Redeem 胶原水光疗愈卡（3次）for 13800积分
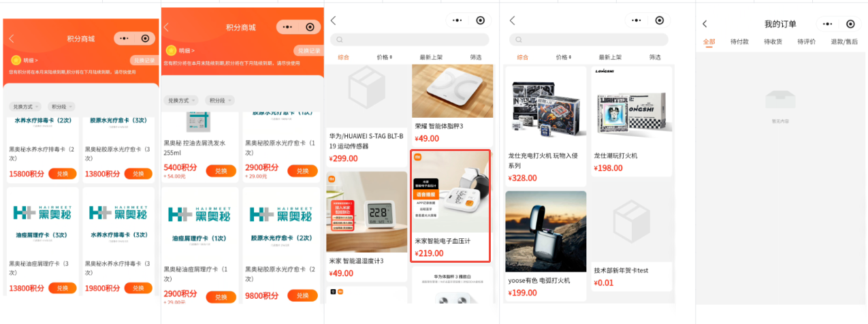The height and width of the screenshot is (324, 868). click(x=138, y=174)
